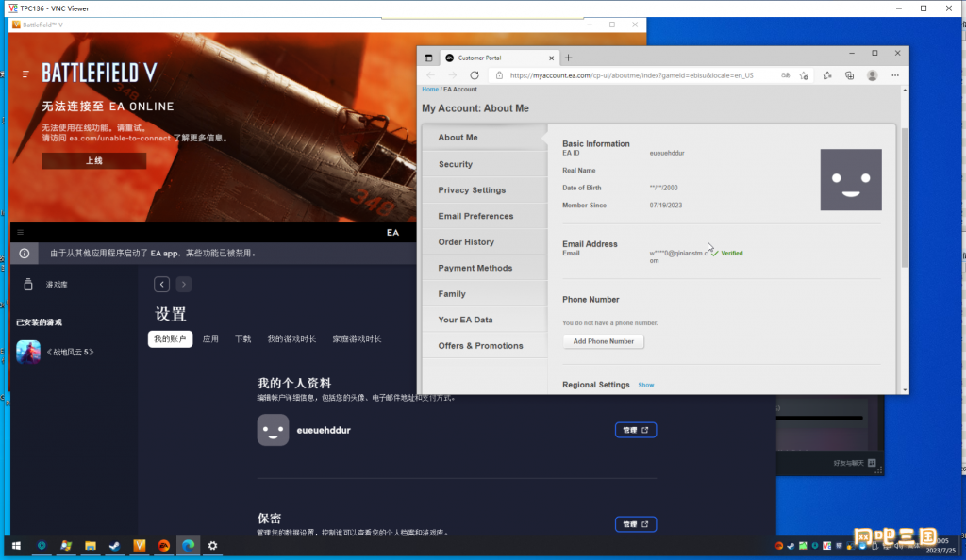The height and width of the screenshot is (560, 966).
Task: Switch to the 下载 tab
Action: click(242, 339)
